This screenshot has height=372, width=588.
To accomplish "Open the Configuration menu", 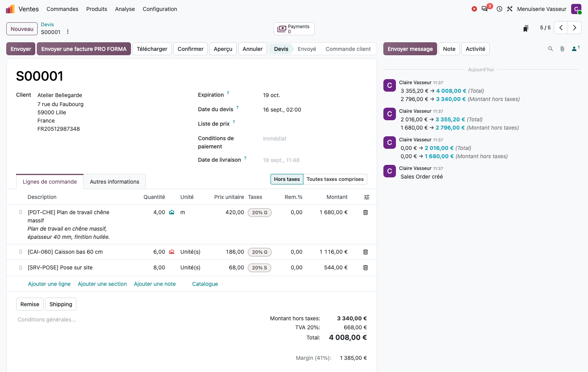I will coord(160,9).
